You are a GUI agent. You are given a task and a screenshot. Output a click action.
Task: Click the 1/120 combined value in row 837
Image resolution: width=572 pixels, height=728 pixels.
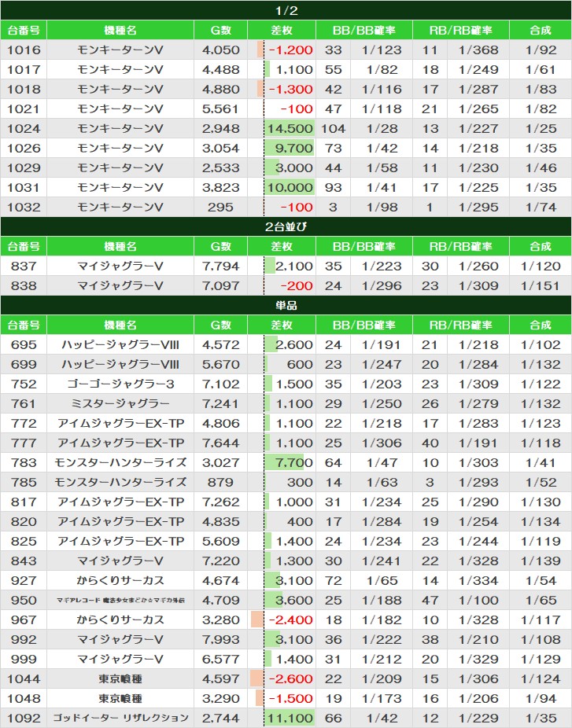click(x=541, y=266)
